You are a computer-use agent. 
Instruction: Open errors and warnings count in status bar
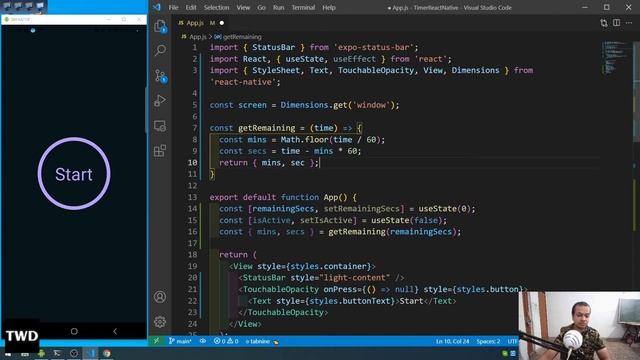[x=226, y=341]
